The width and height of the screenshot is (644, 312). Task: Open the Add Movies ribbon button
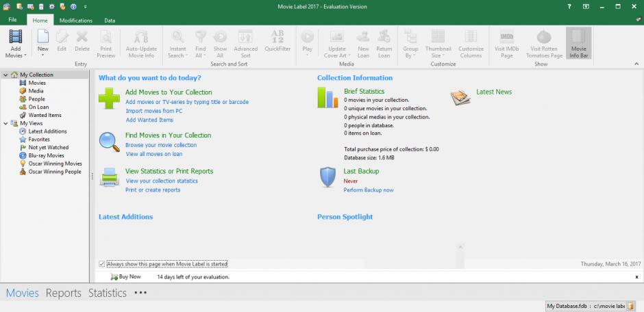pyautogui.click(x=16, y=44)
